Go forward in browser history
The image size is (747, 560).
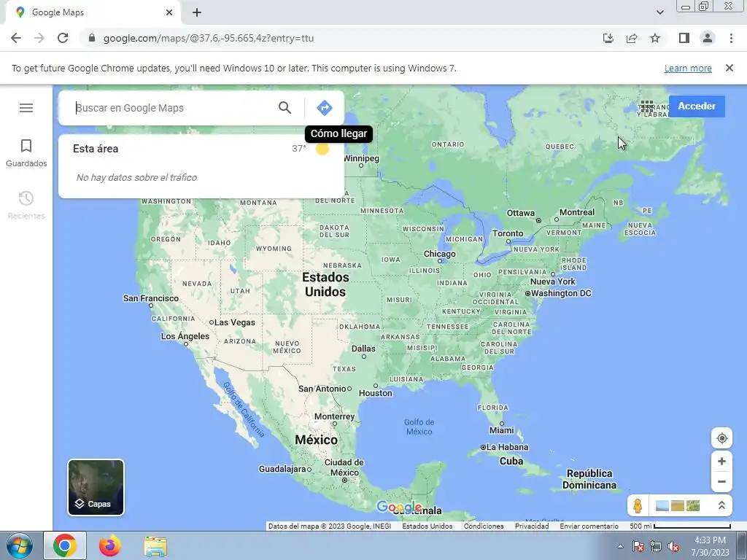point(39,38)
